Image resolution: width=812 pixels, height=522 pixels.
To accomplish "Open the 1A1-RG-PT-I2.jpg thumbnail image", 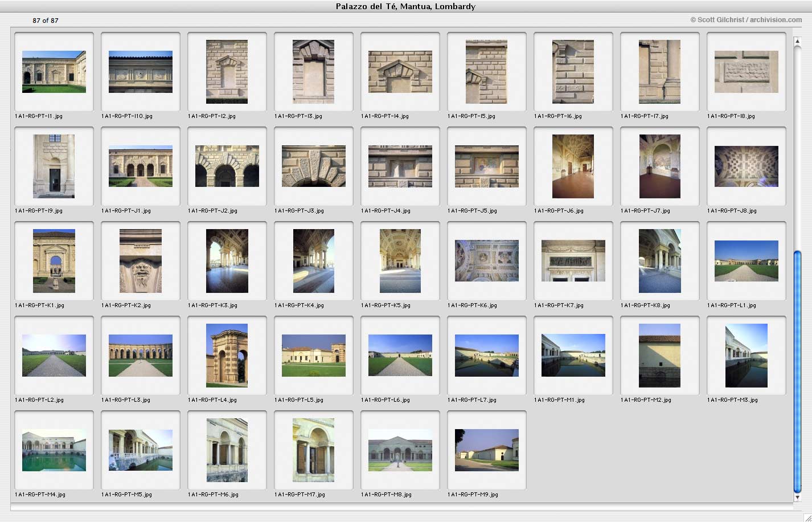I will (227, 72).
